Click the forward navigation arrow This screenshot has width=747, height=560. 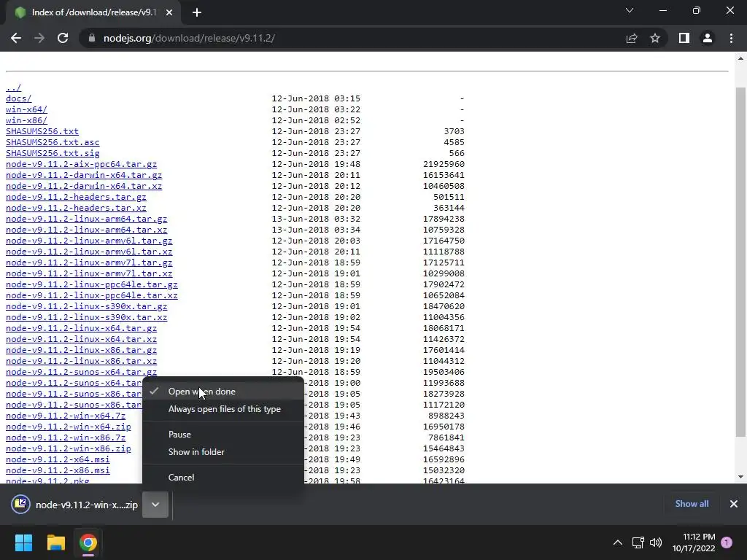39,38
